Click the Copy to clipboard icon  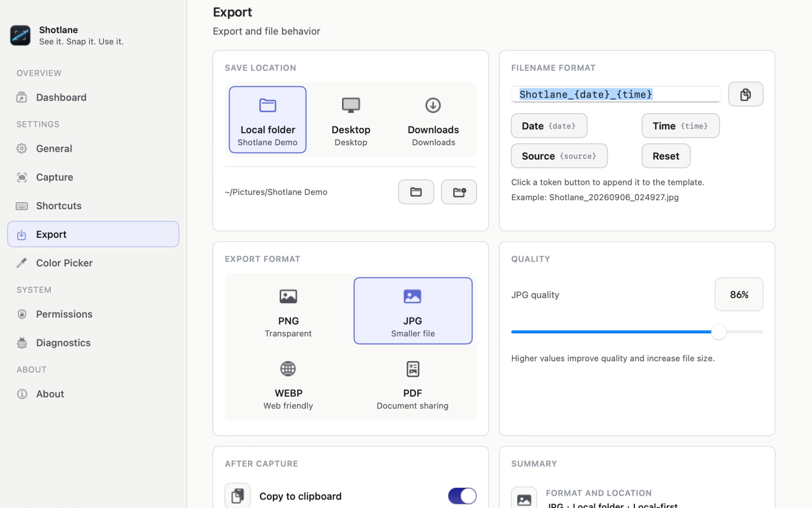coord(238,496)
